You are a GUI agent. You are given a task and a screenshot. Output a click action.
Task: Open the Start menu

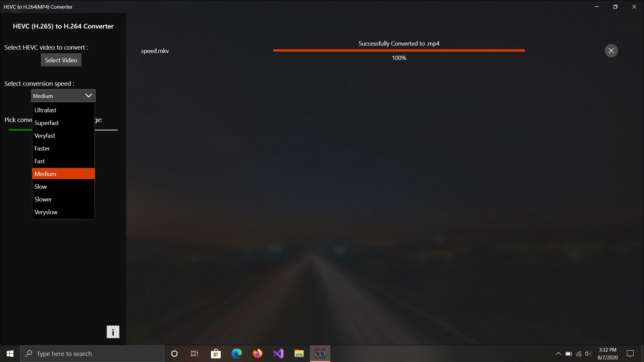10,353
